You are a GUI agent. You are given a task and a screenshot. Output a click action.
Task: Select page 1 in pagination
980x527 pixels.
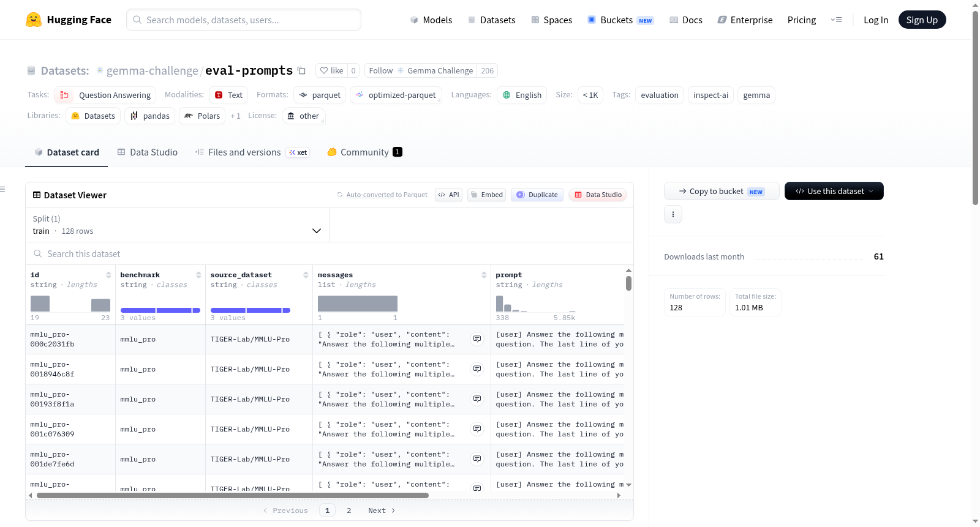click(x=328, y=510)
